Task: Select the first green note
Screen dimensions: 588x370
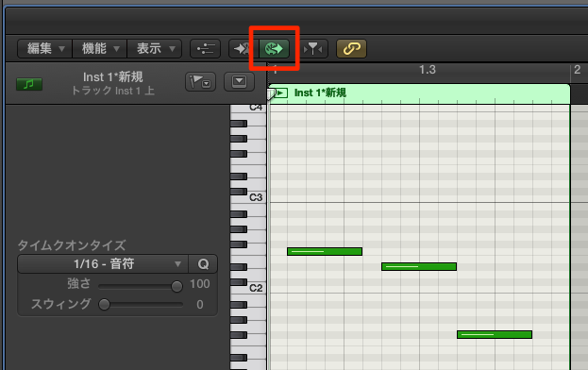Action: pos(325,251)
